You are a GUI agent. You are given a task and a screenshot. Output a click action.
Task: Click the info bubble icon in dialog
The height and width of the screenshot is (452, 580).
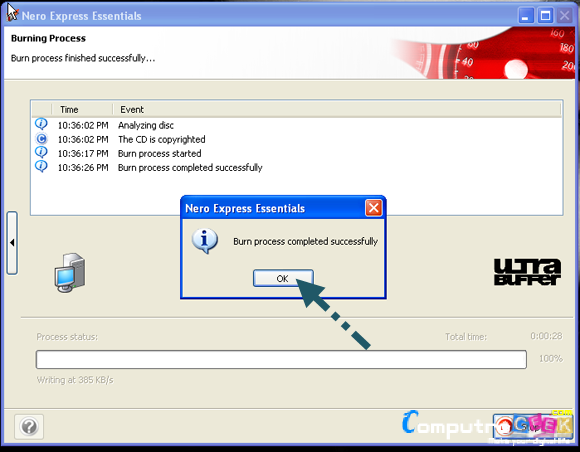[205, 241]
